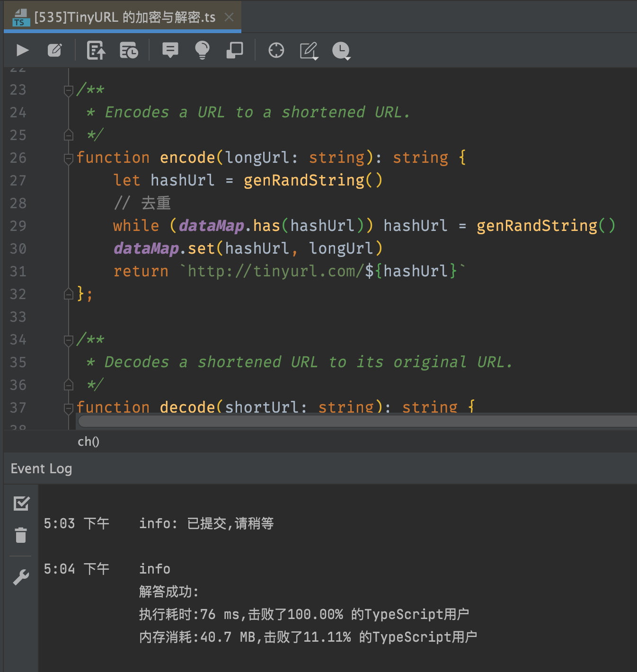Fold the closing brace marker at line 32
The height and width of the screenshot is (672, 637).
click(x=69, y=294)
